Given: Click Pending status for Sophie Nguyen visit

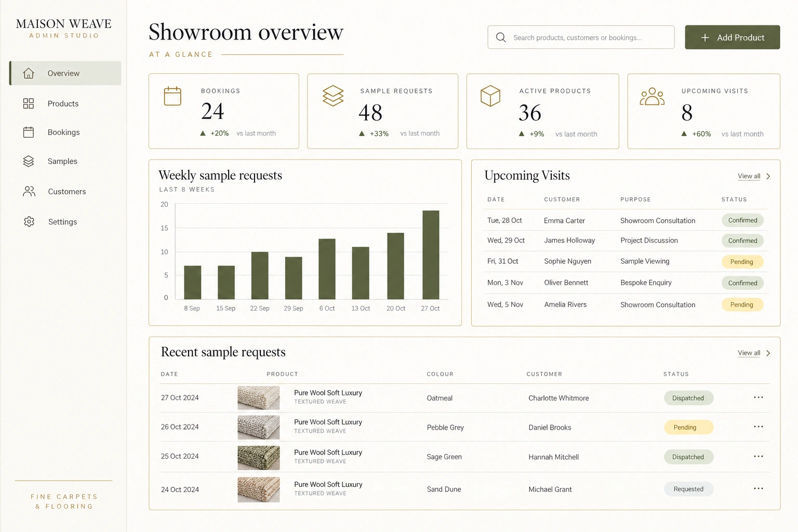Looking at the screenshot, I should point(742,262).
